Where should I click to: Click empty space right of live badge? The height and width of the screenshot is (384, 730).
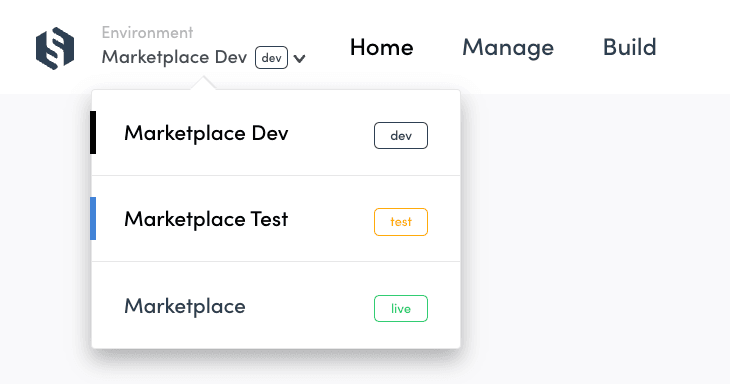[444, 309]
